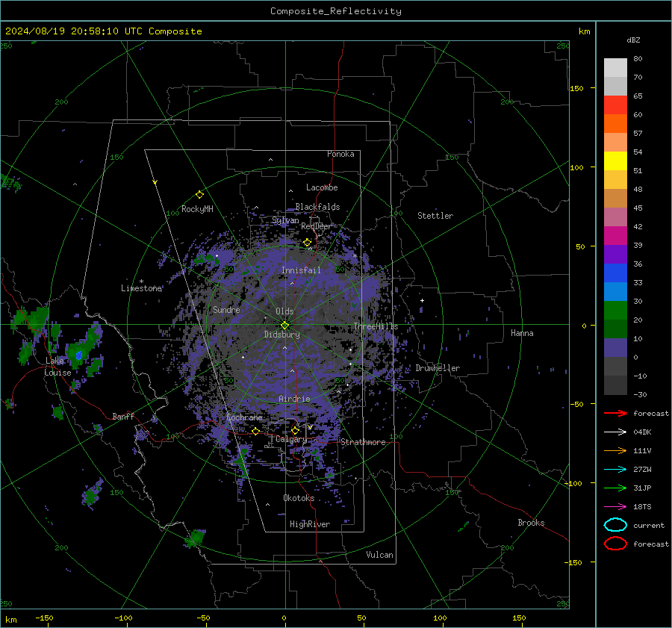672x628 pixels.
Task: Click the ThreeHills town label
Action: 376,326
